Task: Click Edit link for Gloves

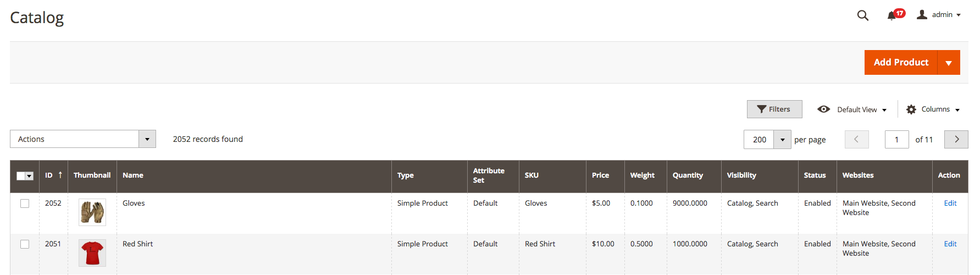Action: pyautogui.click(x=950, y=203)
